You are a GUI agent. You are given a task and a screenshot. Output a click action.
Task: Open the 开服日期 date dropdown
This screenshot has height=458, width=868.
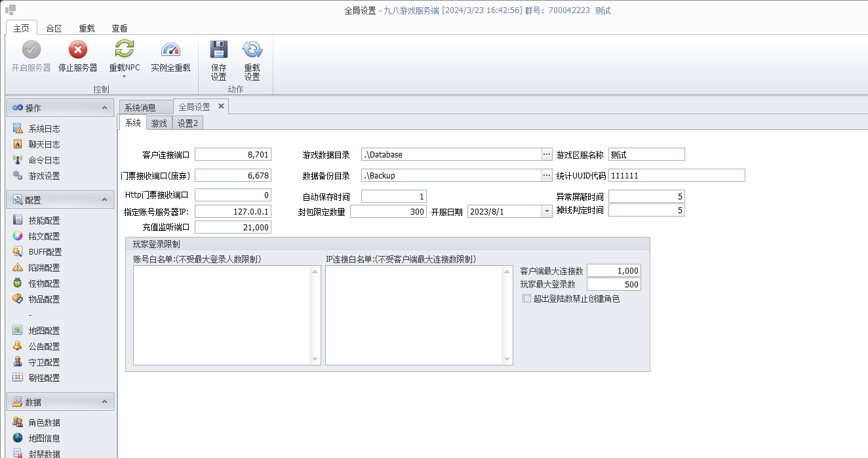pyautogui.click(x=547, y=211)
